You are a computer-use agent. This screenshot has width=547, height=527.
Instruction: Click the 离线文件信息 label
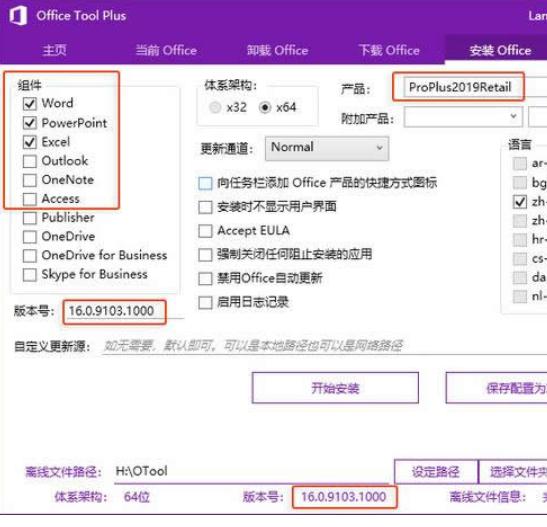pos(487,497)
